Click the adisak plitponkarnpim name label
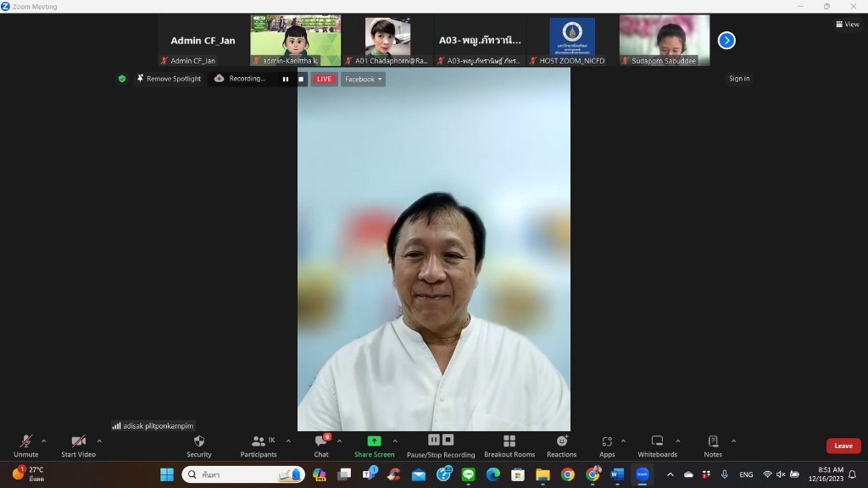Screen dimensions: 868x488 pos(153,425)
